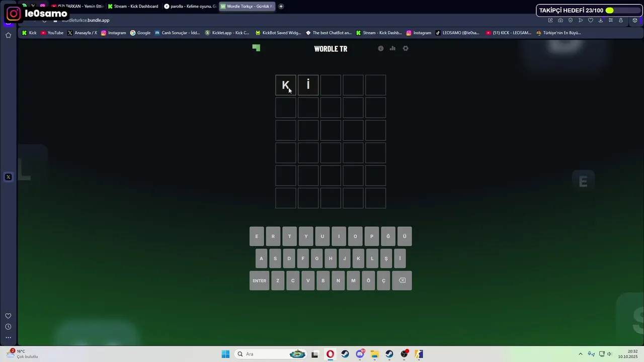Open the extensions cube icon
The width and height of the screenshot is (644, 362).
(x=635, y=20)
